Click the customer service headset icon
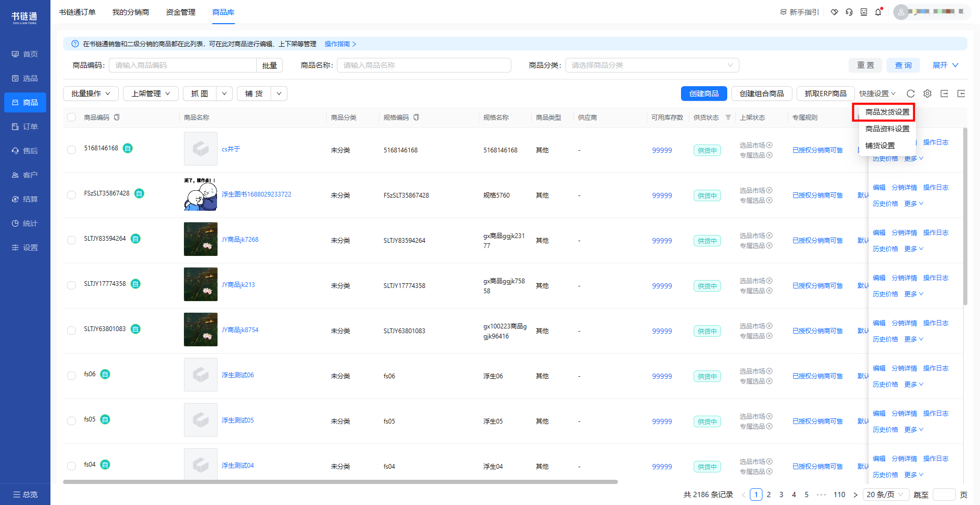The width and height of the screenshot is (980, 505). 849,12
